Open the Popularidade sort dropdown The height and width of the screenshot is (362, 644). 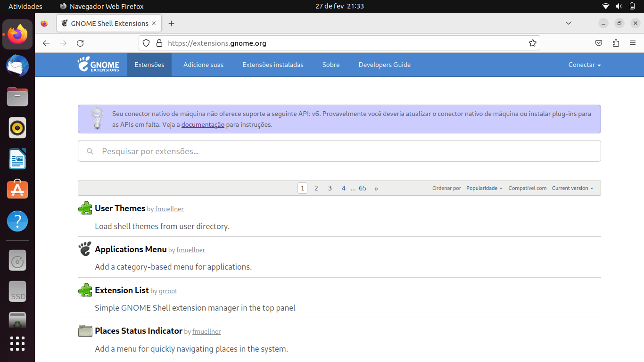[x=484, y=188]
